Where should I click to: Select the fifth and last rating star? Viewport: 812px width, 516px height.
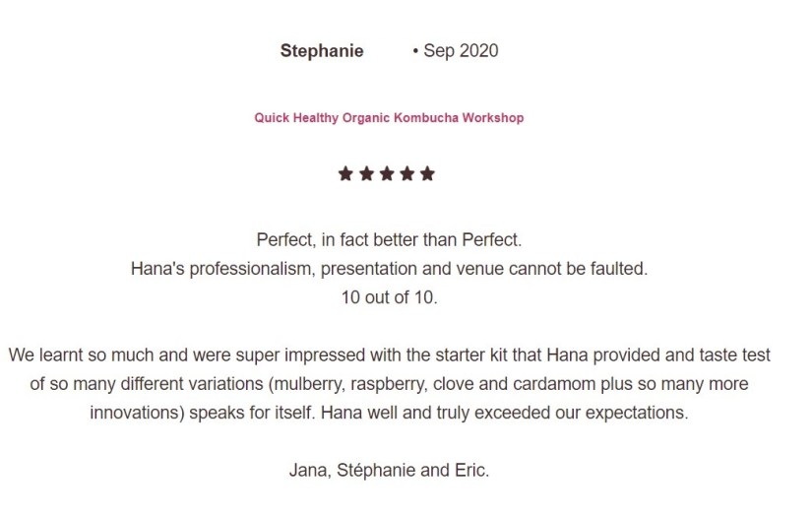point(427,174)
